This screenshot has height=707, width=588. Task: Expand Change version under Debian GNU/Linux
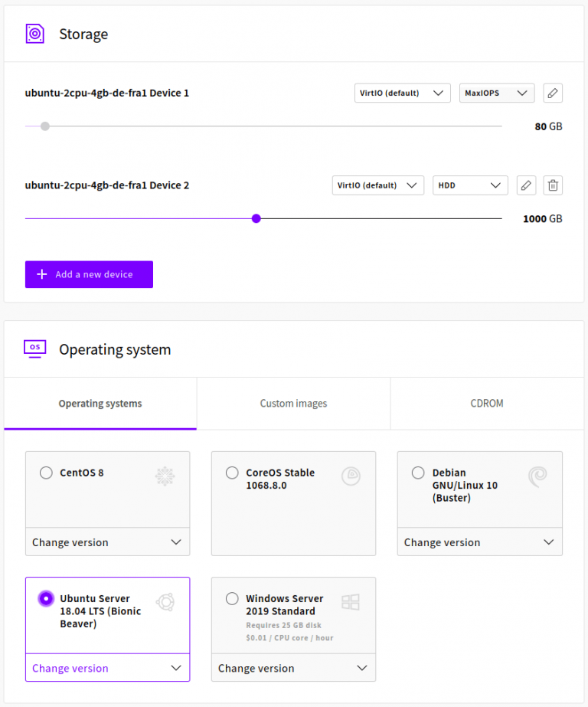[x=479, y=542]
